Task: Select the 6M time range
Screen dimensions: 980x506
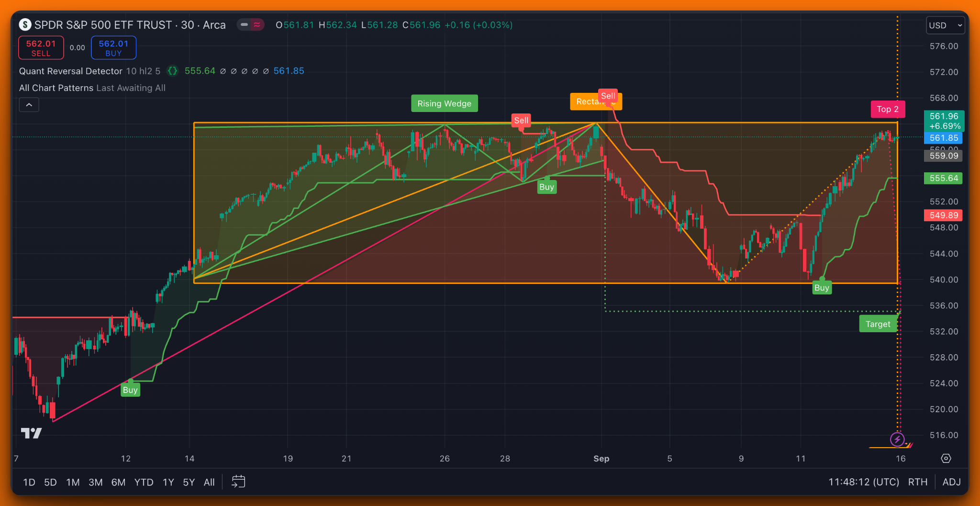Action: click(118, 482)
